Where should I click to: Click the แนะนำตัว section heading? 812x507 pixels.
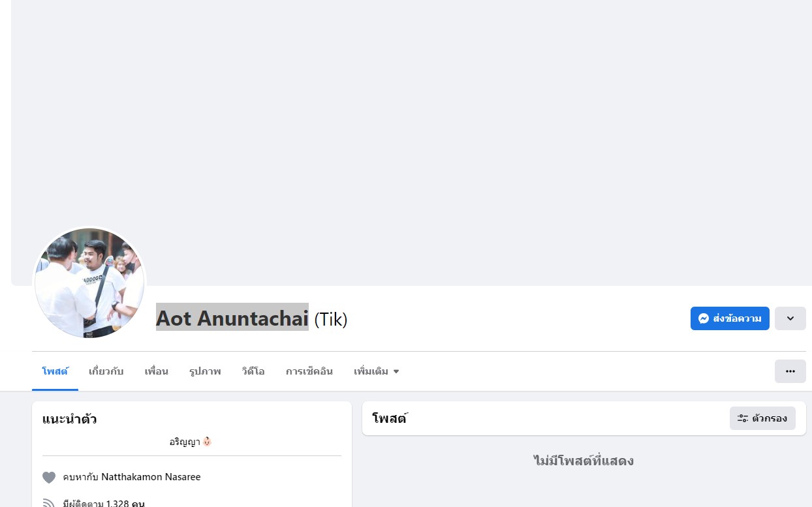70,419
